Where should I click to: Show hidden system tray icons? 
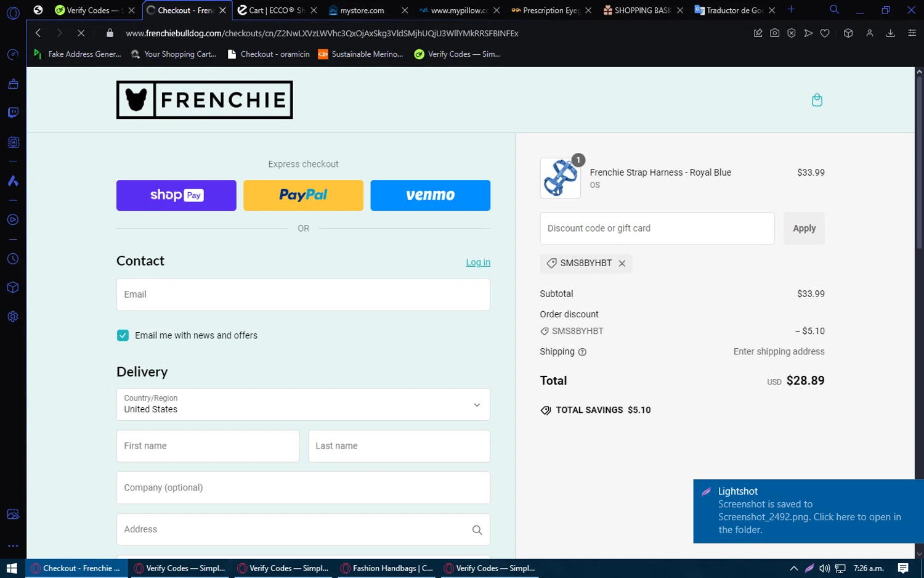point(793,568)
